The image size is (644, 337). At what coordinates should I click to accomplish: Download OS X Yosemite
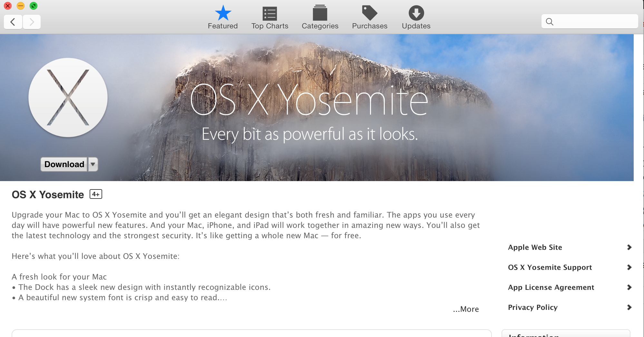tap(64, 164)
